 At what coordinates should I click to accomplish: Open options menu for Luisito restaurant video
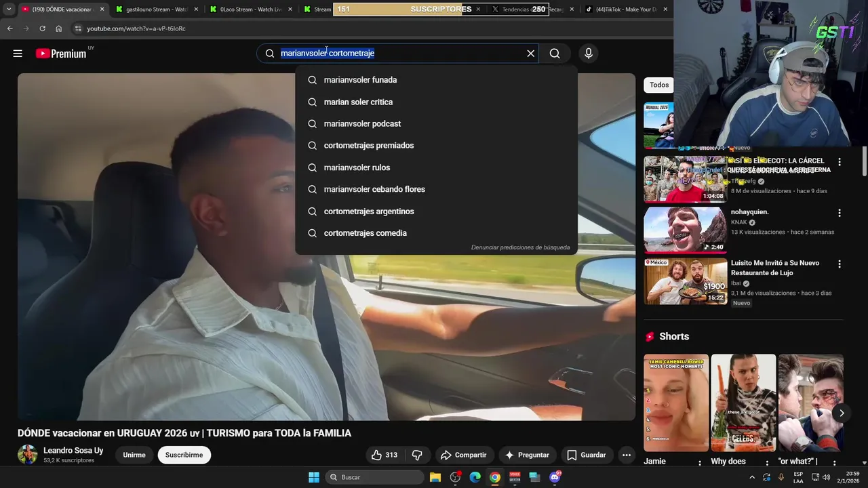(x=840, y=264)
